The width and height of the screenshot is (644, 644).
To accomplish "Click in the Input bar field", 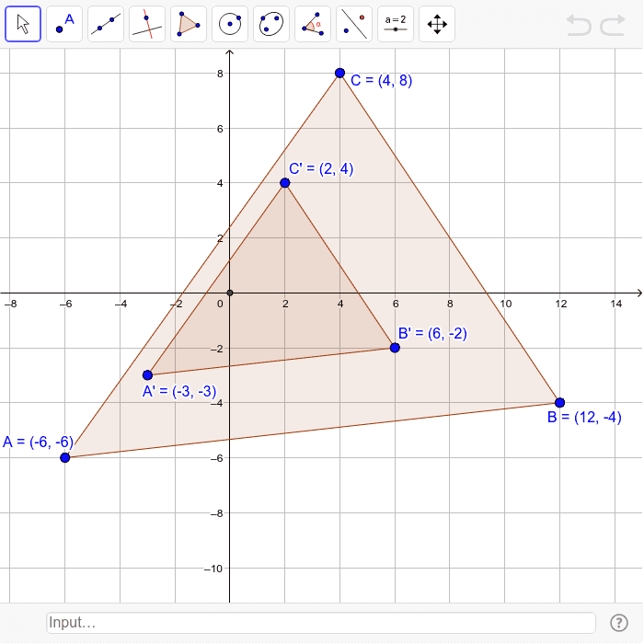I will 321,623.
